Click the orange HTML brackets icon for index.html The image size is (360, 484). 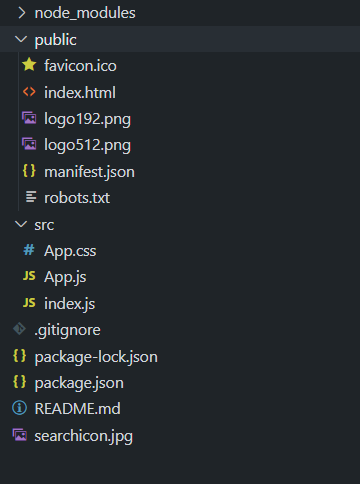click(x=29, y=92)
